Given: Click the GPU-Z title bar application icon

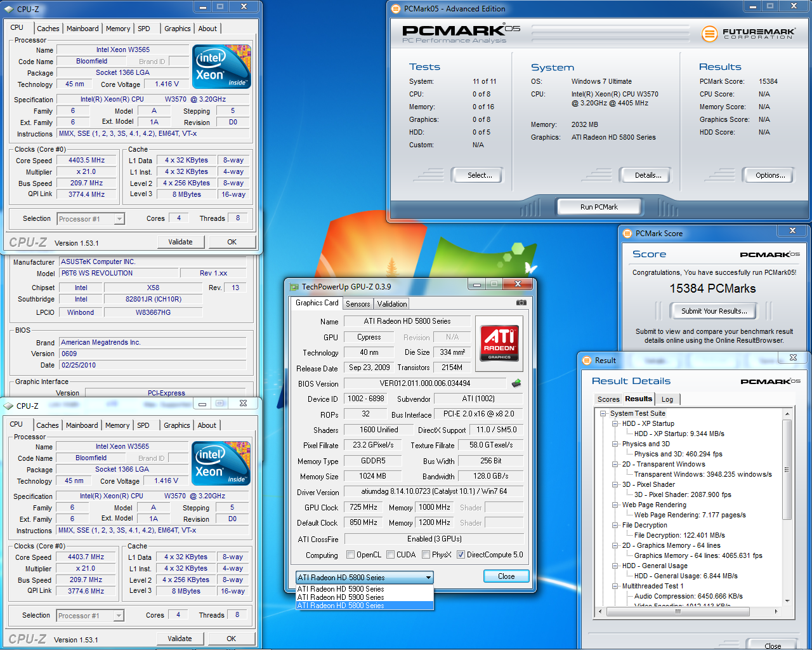Looking at the screenshot, I should pos(294,286).
